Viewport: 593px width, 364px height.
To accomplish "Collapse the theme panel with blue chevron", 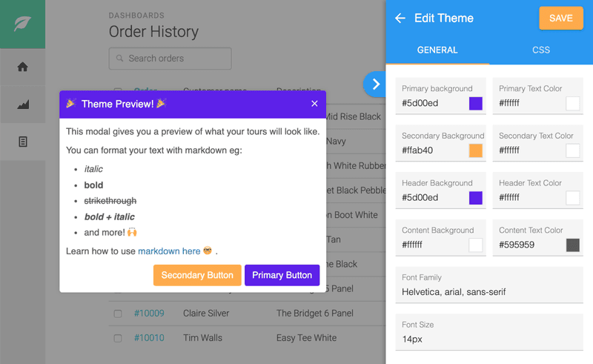I will point(375,84).
